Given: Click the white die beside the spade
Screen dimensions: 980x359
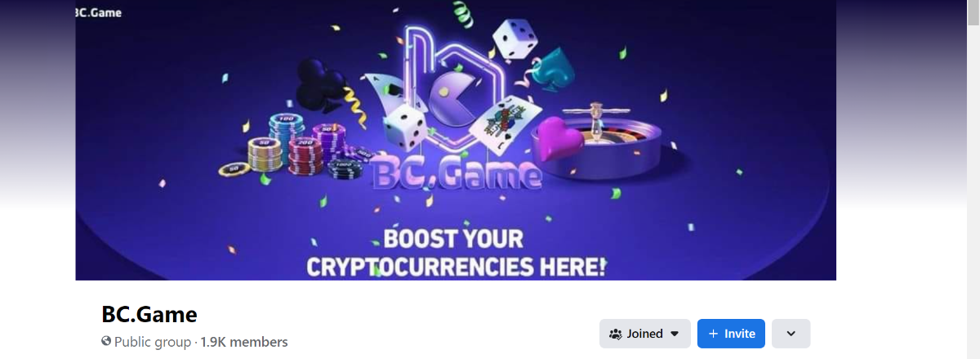Looking at the screenshot, I should [x=515, y=38].
